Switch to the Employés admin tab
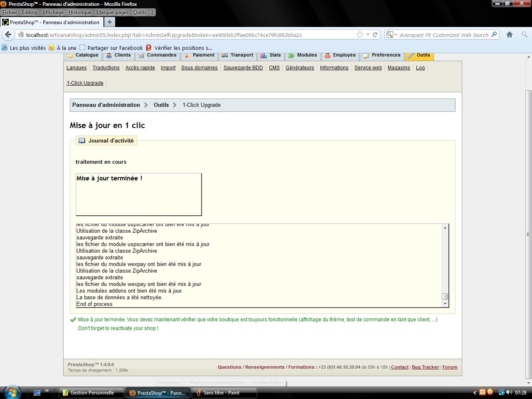Screen dimensions: 532x399 coord(340,56)
